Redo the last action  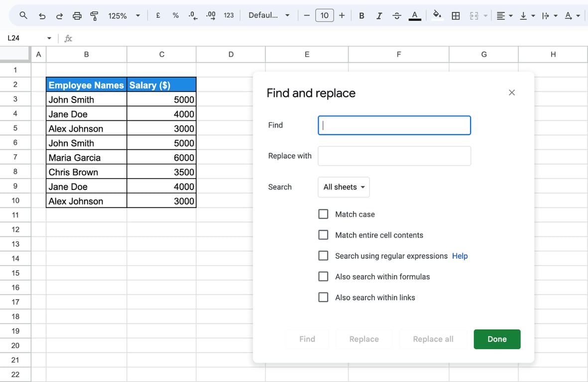click(x=59, y=16)
